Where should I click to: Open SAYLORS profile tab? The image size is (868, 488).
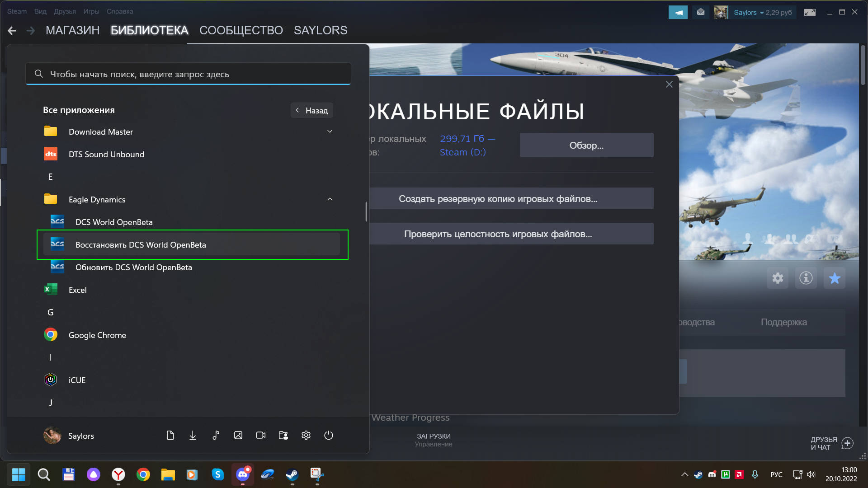pyautogui.click(x=321, y=30)
